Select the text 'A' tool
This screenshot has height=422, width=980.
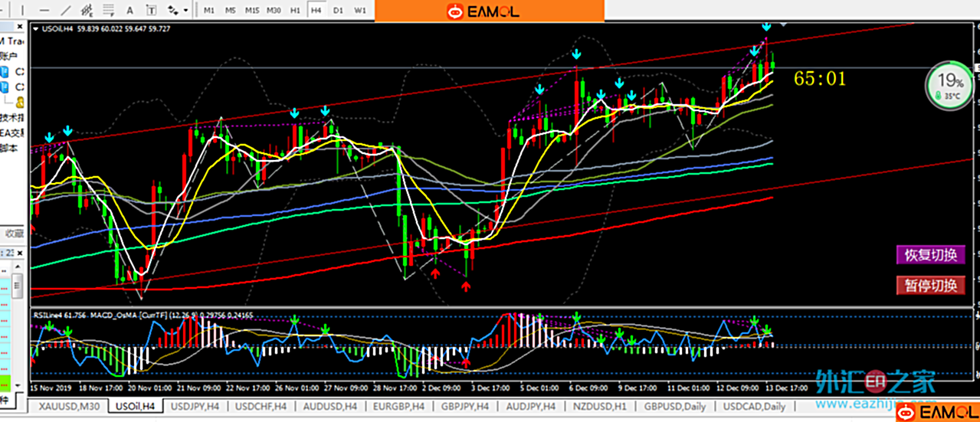point(129,11)
